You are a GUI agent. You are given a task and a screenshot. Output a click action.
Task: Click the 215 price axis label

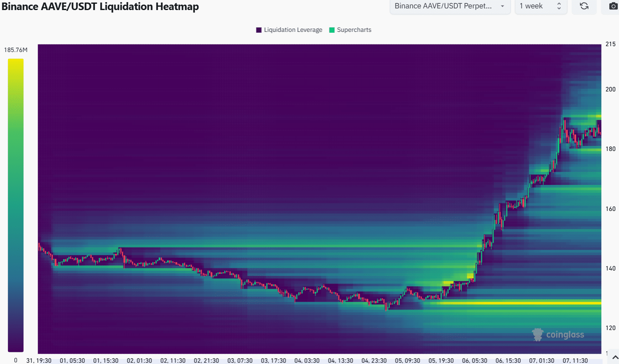point(611,44)
